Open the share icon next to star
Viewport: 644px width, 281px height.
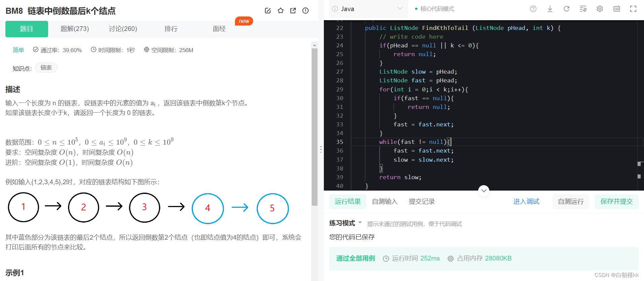[293, 11]
